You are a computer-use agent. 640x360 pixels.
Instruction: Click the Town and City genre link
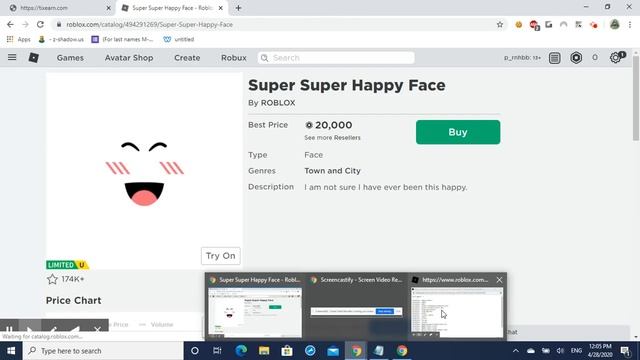[x=332, y=171]
